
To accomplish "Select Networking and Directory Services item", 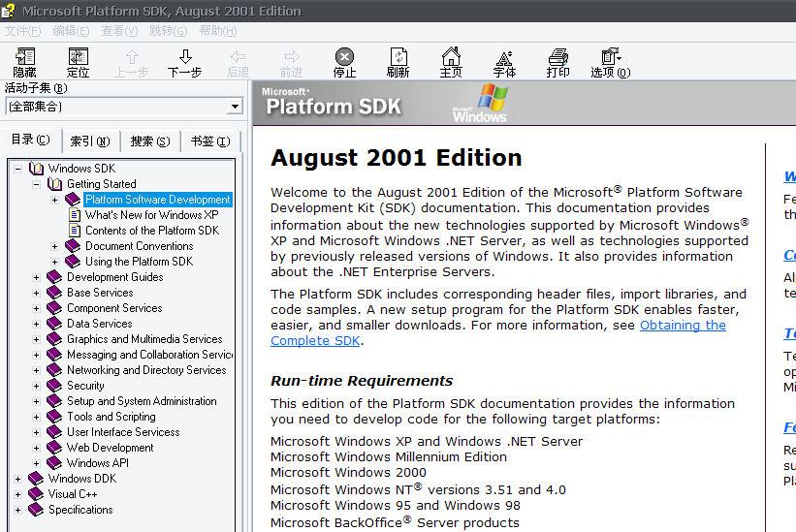I will click(x=146, y=370).
